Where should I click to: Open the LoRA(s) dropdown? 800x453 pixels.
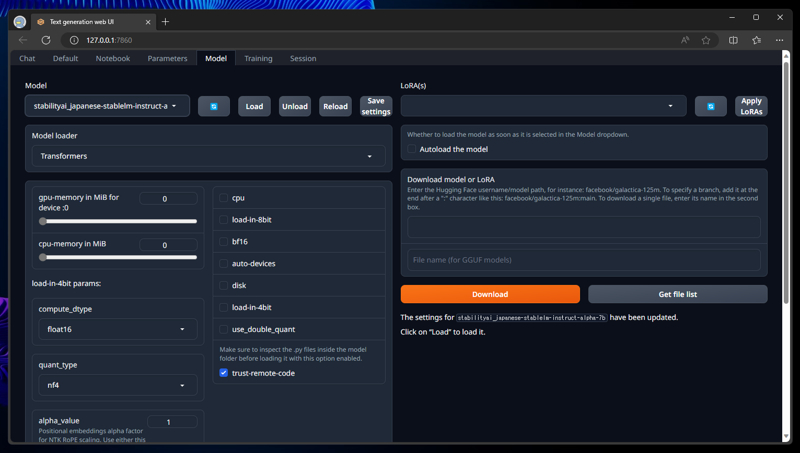tap(543, 106)
